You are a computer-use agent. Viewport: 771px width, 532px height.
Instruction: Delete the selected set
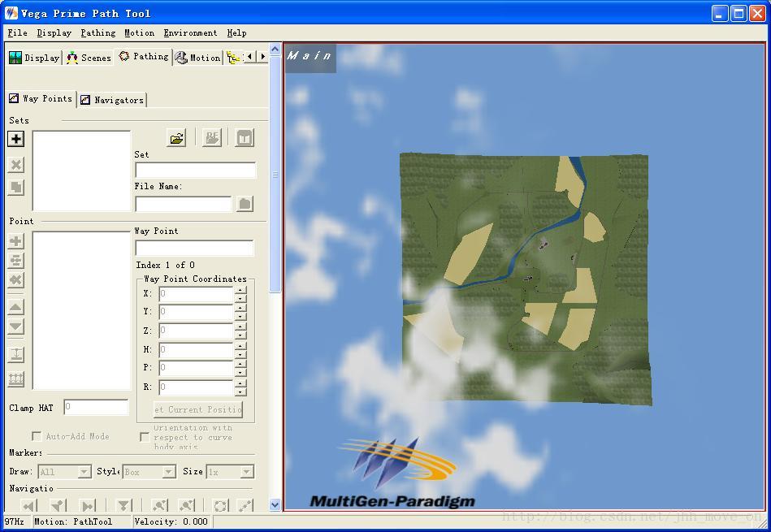click(x=16, y=165)
